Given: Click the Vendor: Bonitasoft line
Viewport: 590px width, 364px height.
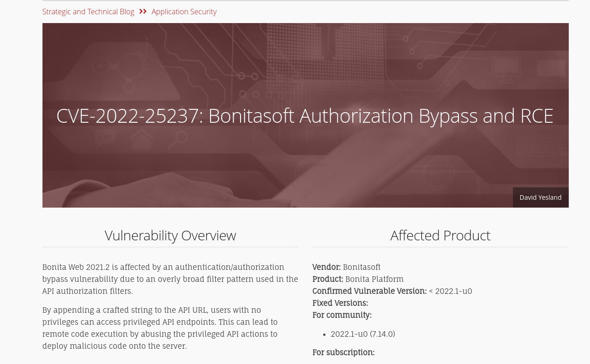Looking at the screenshot, I should coord(347,267).
